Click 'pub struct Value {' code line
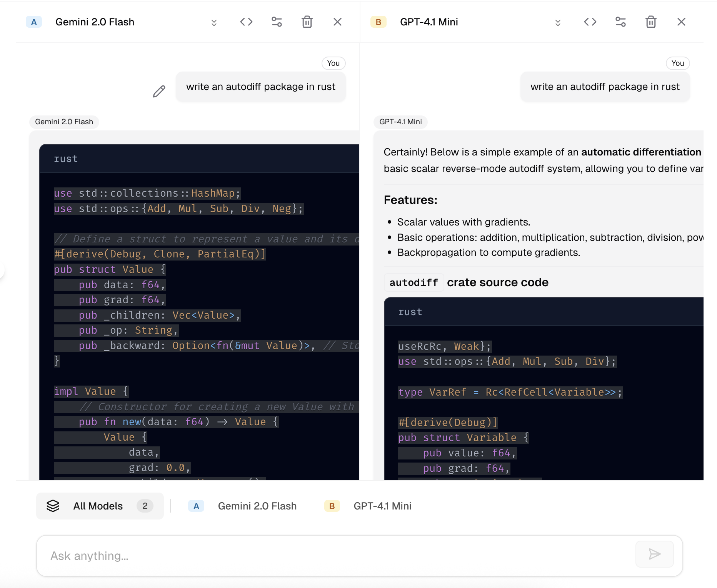This screenshot has width=717, height=588. coord(110,269)
